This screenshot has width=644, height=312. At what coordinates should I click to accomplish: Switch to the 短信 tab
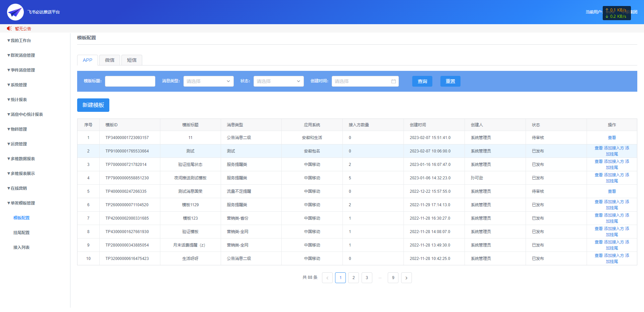pos(132,60)
